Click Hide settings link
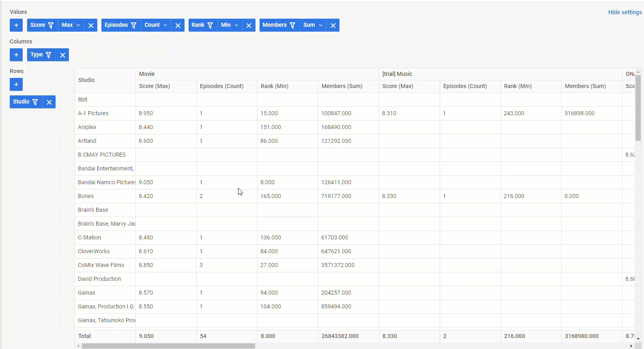 pyautogui.click(x=625, y=12)
